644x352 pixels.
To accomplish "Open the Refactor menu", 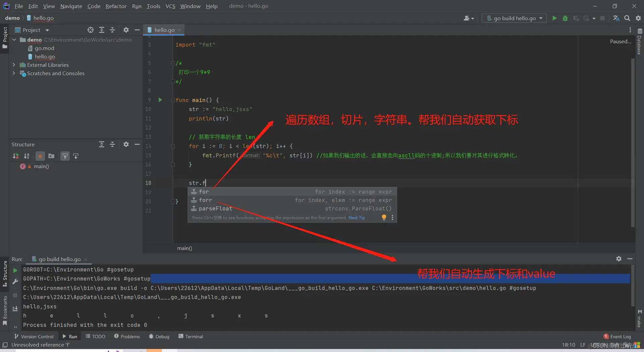I will 116,6.
